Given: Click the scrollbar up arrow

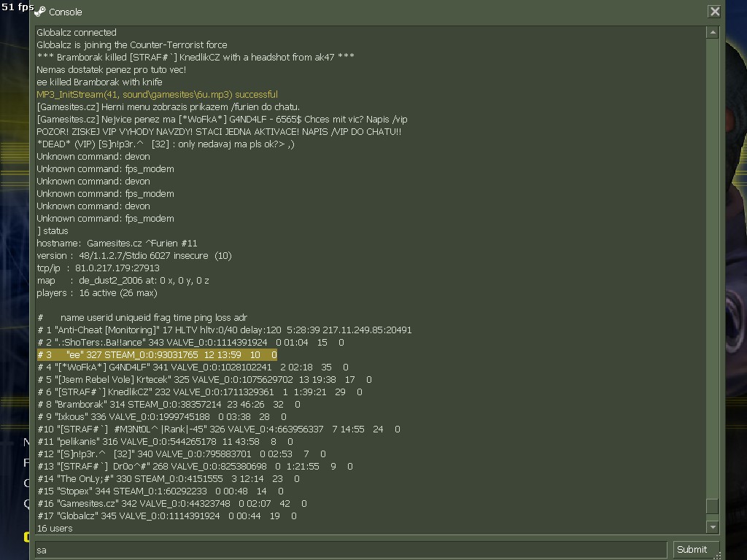Looking at the screenshot, I should tap(713, 33).
